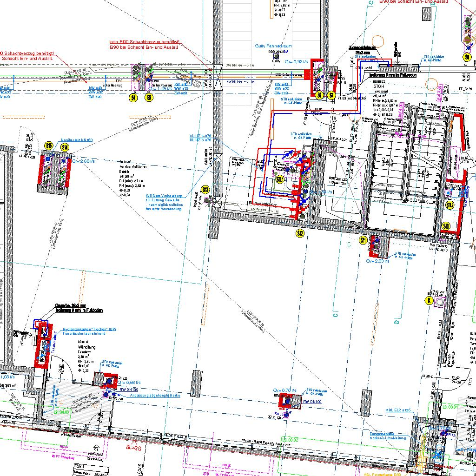This screenshot has width=476, height=476.
Task: Select the Verkaufsfläche room label
Action: [133, 166]
